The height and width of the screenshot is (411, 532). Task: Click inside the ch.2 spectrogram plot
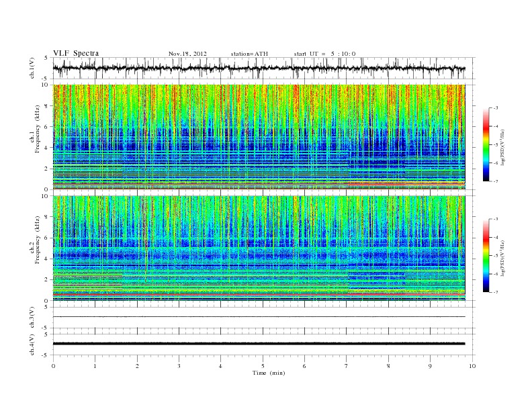coord(259,248)
